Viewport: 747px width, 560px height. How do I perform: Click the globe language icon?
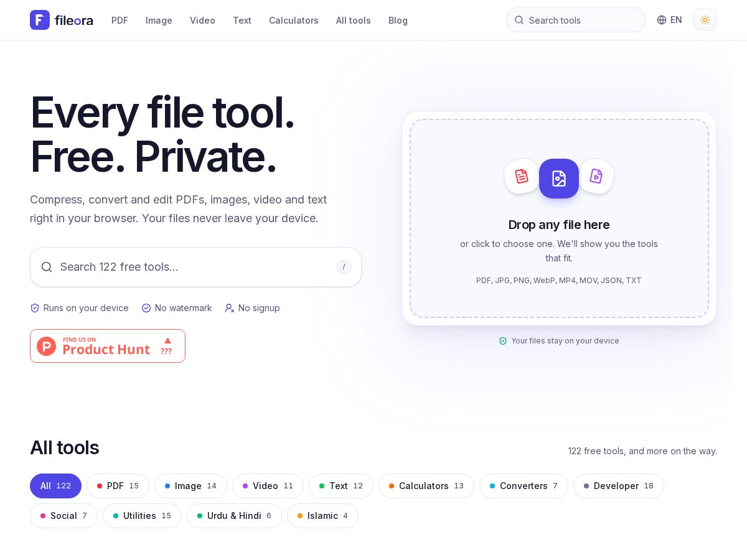(662, 20)
